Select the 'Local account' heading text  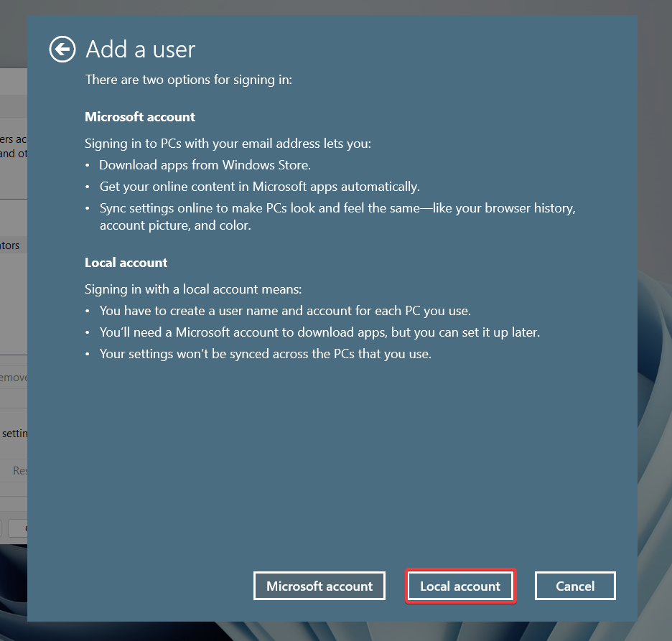126,262
